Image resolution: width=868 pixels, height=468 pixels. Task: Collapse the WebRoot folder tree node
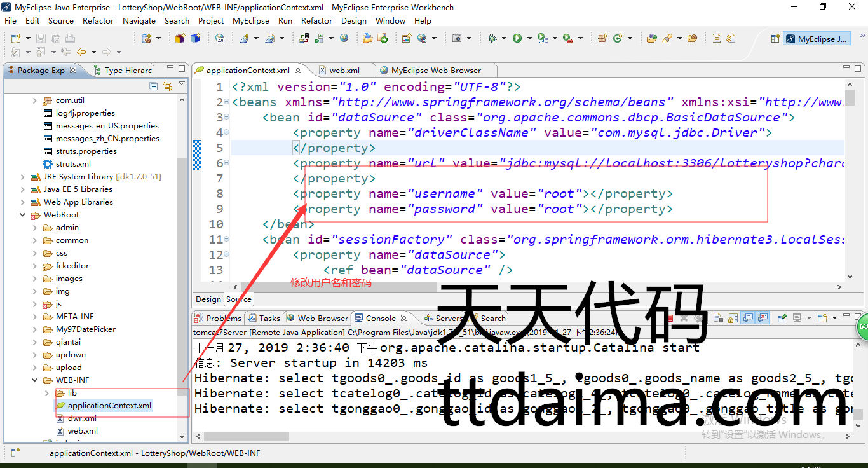click(x=24, y=215)
